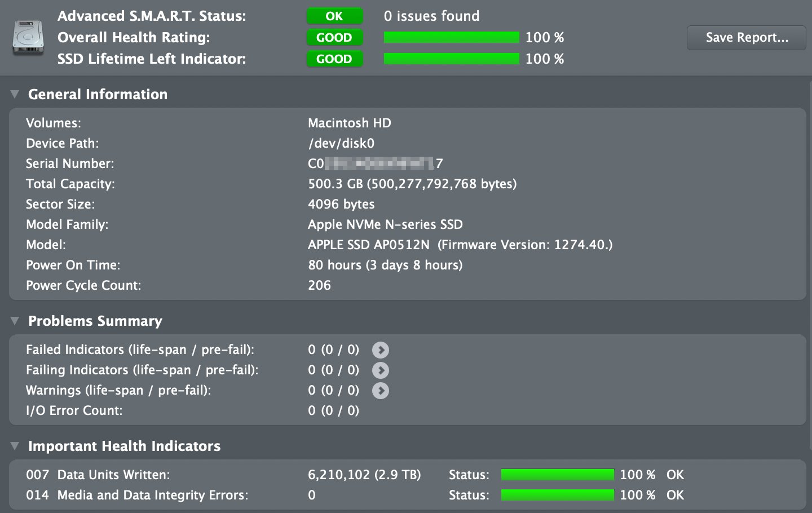The image size is (812, 513).
Task: Click the Device Path value /dev/disk0
Action: pos(341,144)
